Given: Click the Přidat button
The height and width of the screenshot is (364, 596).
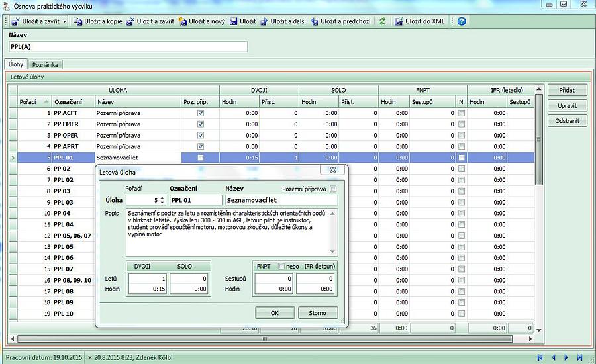Looking at the screenshot, I should coord(567,90).
